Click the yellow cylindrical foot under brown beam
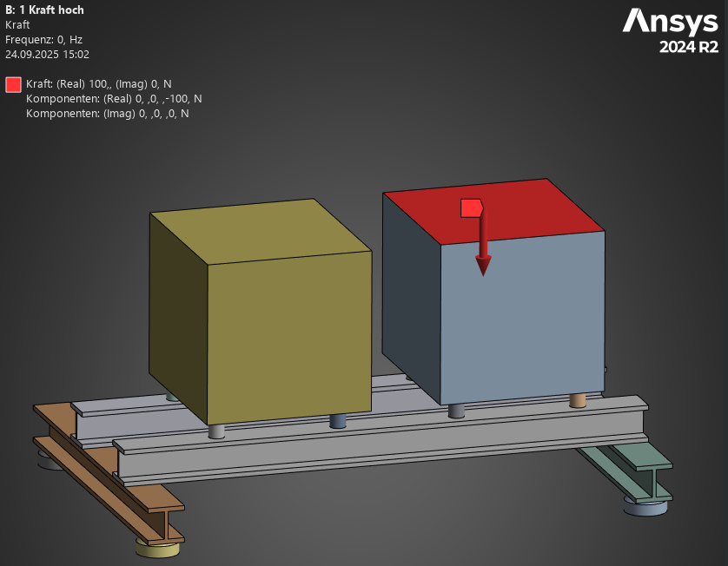This screenshot has width=728, height=566. (x=157, y=547)
